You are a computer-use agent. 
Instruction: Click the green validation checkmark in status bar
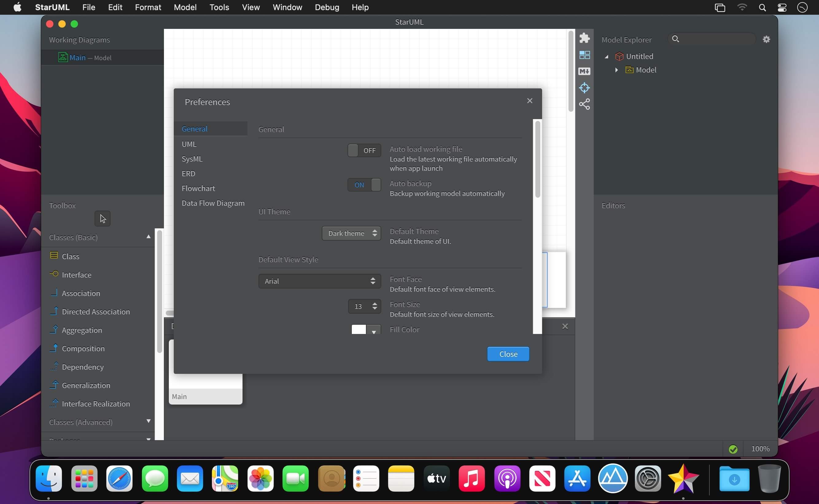point(733,449)
